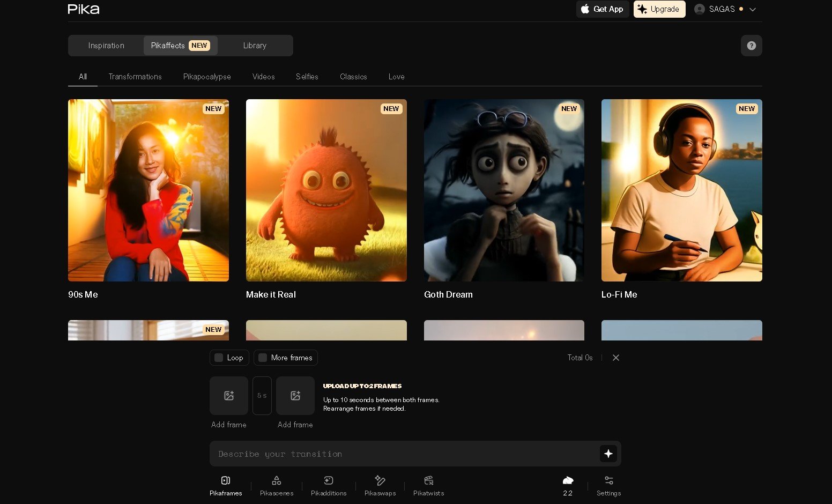Select the Pikatwists tool

click(429, 485)
